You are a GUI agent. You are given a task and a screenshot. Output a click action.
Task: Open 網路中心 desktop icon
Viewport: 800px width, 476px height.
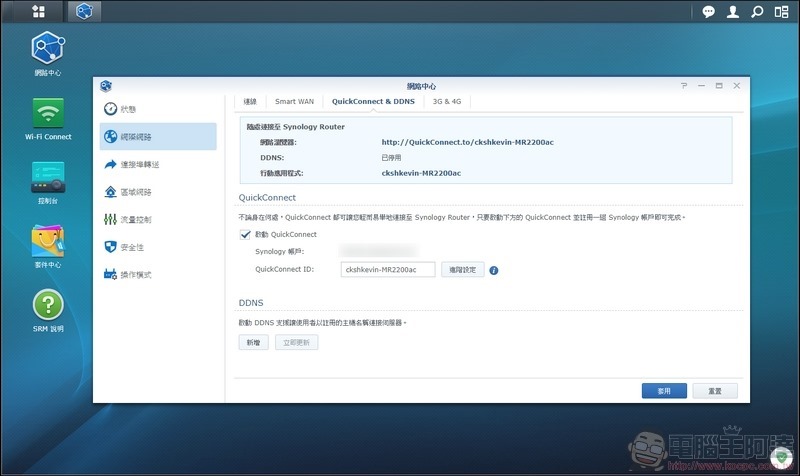[48, 54]
